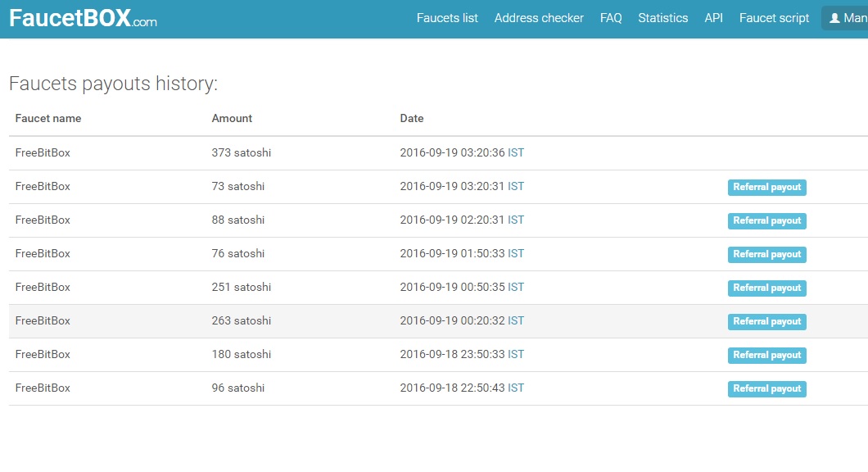Viewport: 868px width, 472px height.
Task: Select the Faucet name column header
Action: tap(48, 119)
